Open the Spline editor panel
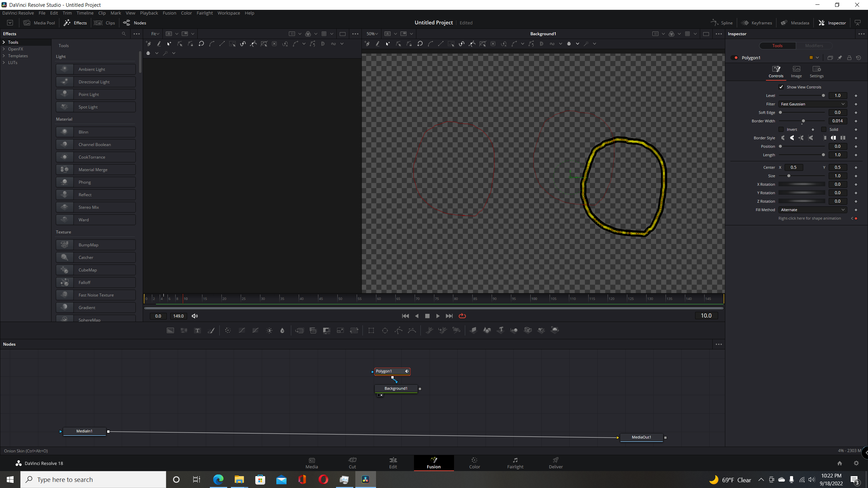868x488 pixels. 722,23
